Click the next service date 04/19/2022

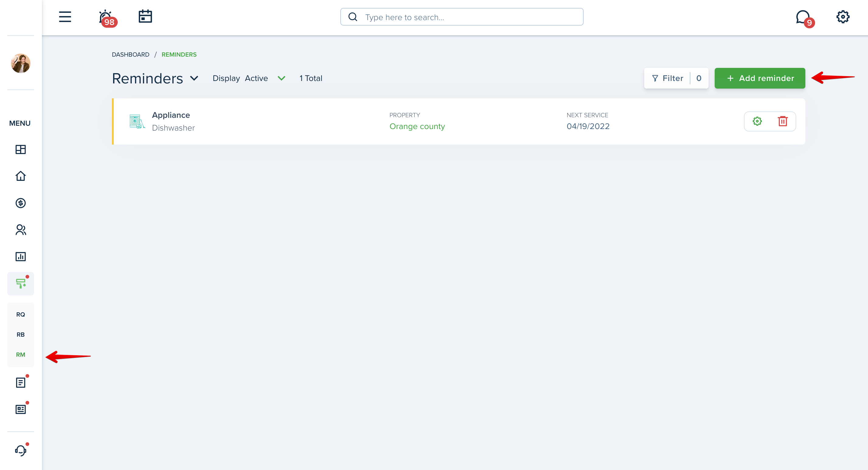pos(588,126)
